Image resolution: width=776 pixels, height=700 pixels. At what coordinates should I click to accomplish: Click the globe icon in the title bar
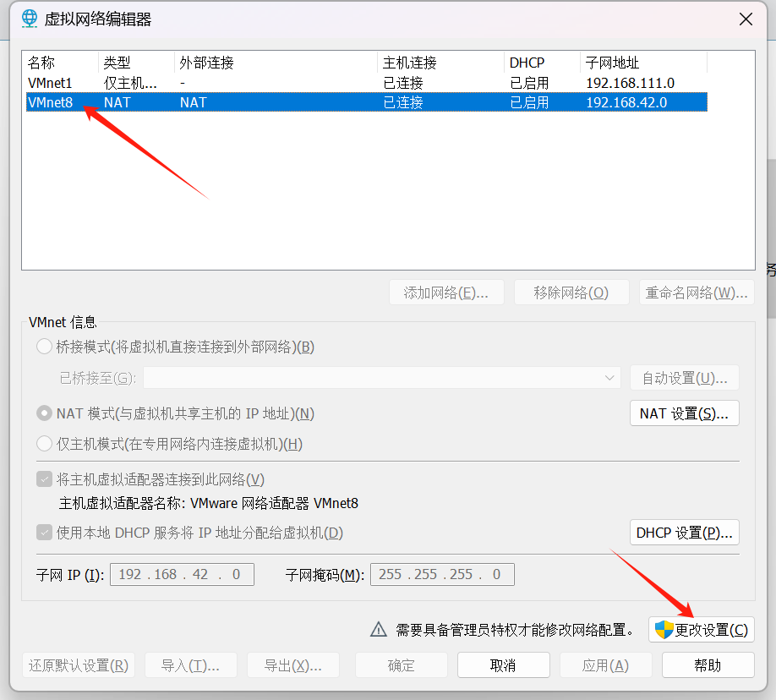[30, 19]
